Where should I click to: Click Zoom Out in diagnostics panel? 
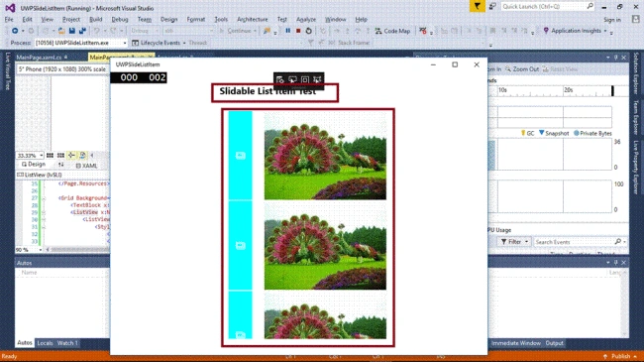click(x=521, y=69)
